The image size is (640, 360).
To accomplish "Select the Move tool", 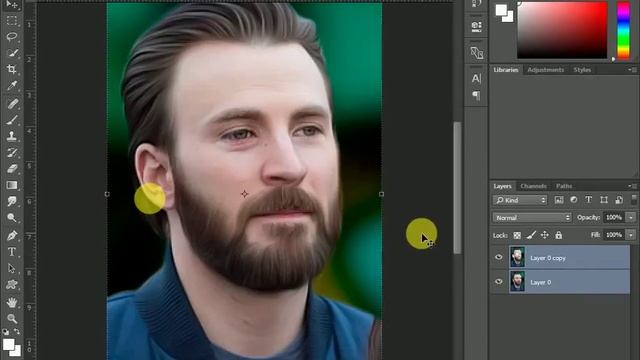I will point(12,4).
